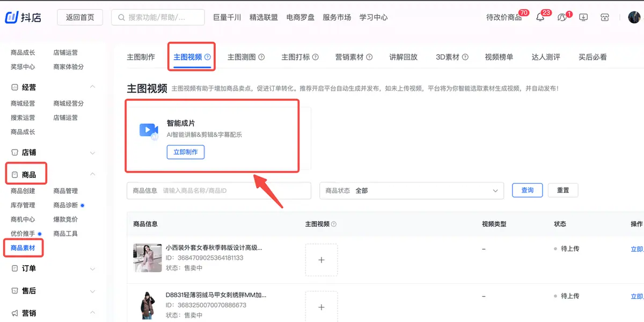Open the 视频榜单 tab
644x322 pixels.
pos(499,57)
